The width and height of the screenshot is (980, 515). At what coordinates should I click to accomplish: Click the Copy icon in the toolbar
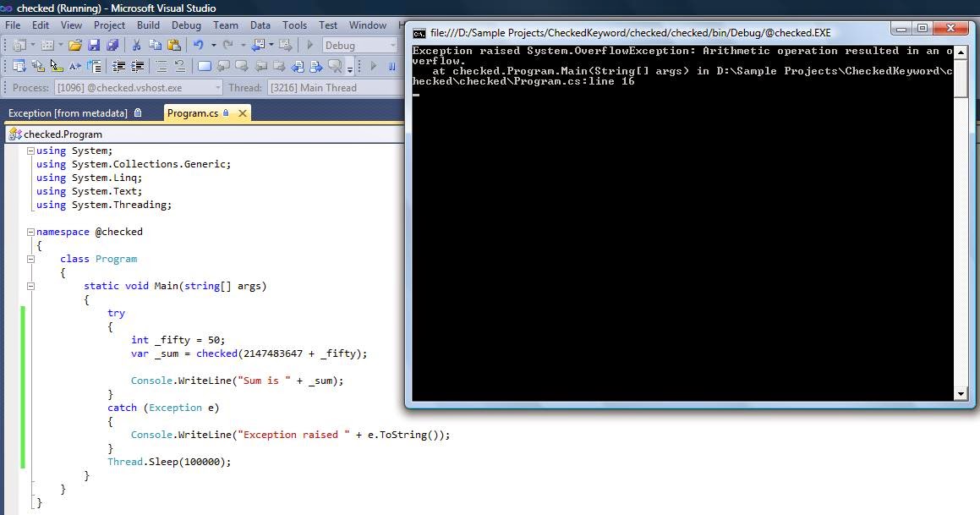pyautogui.click(x=155, y=45)
